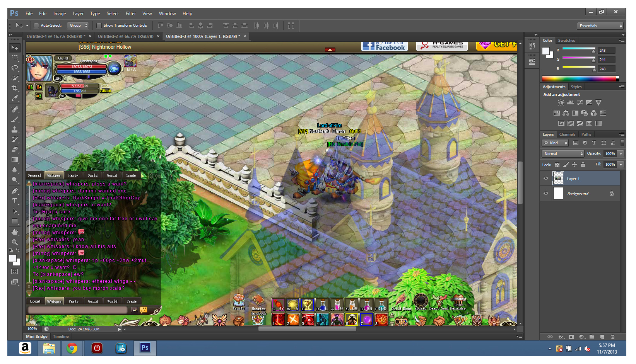The width and height of the screenshot is (636, 364).
Task: Open the Timeline tab
Action: 61,337
